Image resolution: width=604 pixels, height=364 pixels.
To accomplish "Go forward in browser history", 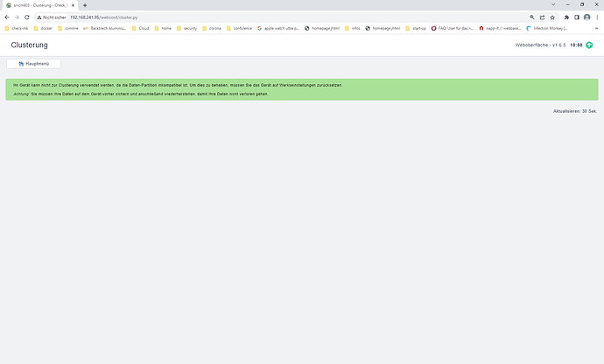I will 17,17.
